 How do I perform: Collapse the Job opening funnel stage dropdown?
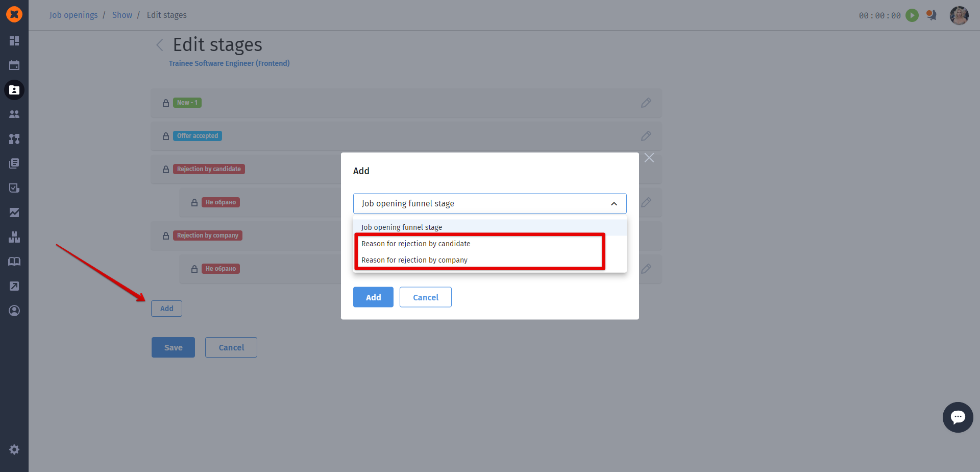click(x=614, y=204)
